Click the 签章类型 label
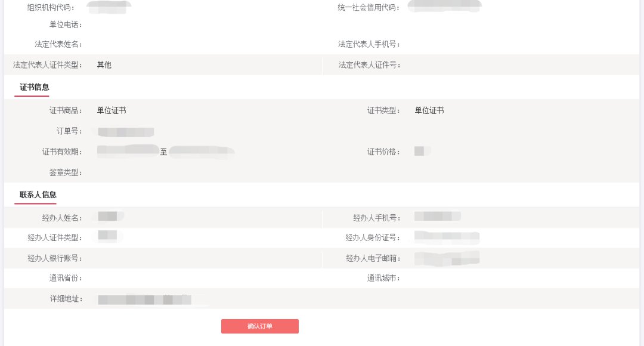The width and height of the screenshot is (644, 346). click(x=66, y=172)
